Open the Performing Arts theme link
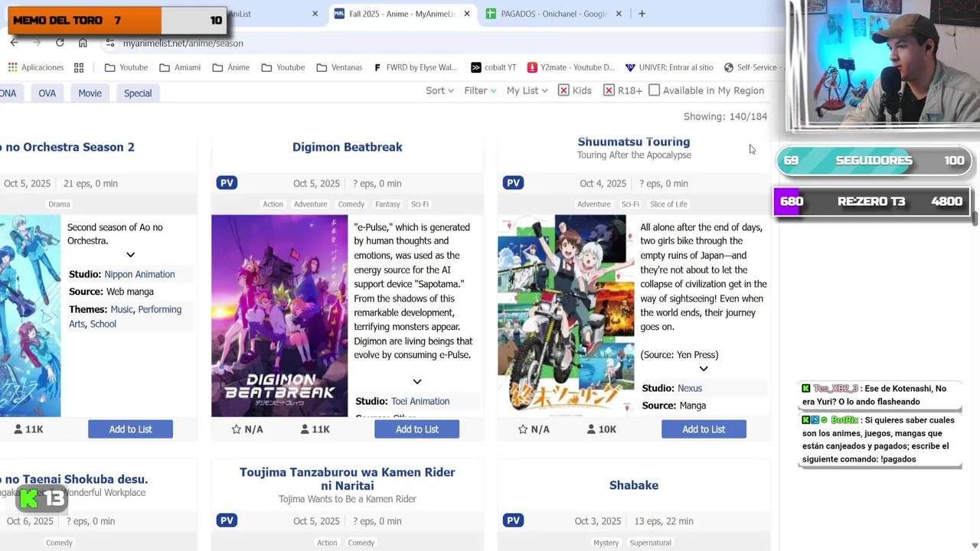The image size is (980, 551). (x=126, y=317)
